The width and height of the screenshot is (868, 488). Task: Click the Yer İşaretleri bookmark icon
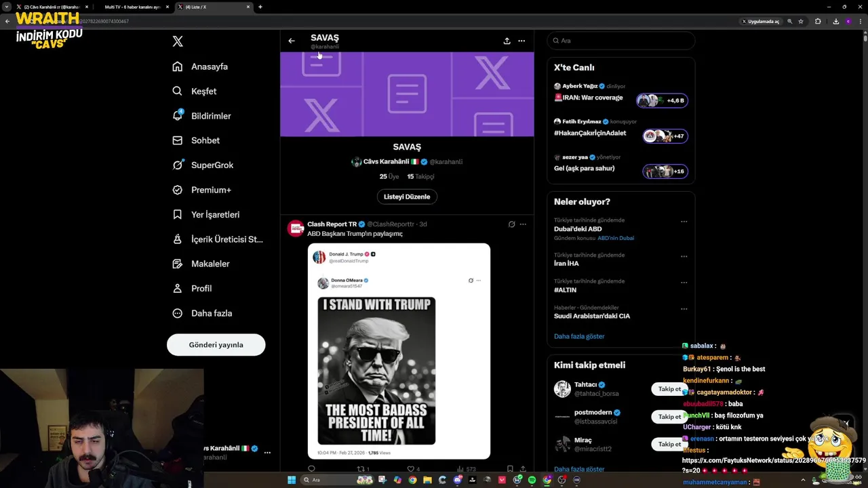coord(178,214)
